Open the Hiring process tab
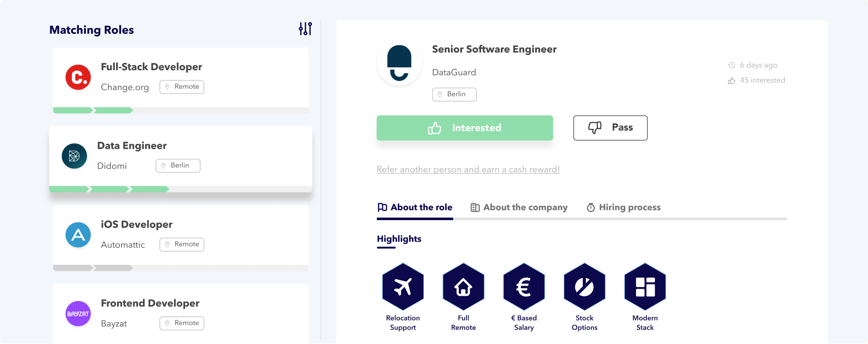 623,207
